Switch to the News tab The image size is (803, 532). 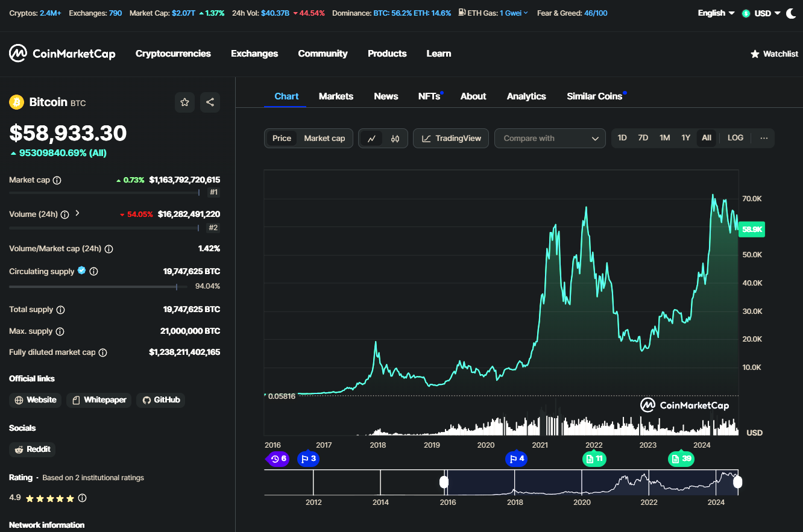pos(386,96)
